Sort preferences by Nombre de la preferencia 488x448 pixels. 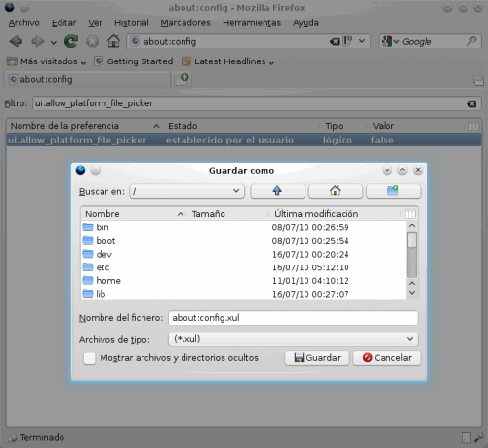coord(85,126)
